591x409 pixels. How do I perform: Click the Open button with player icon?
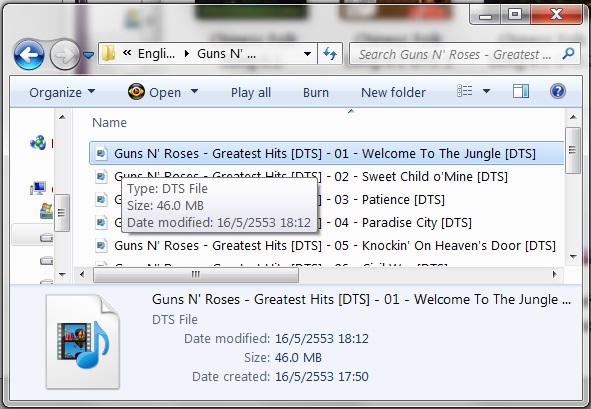pos(155,92)
